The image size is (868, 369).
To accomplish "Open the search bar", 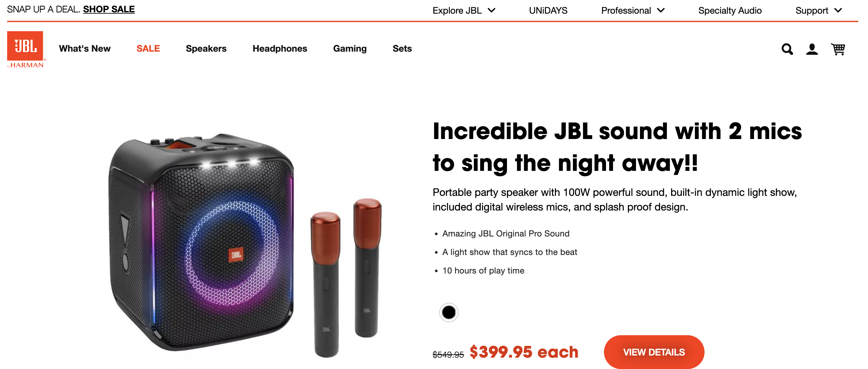I will (787, 49).
